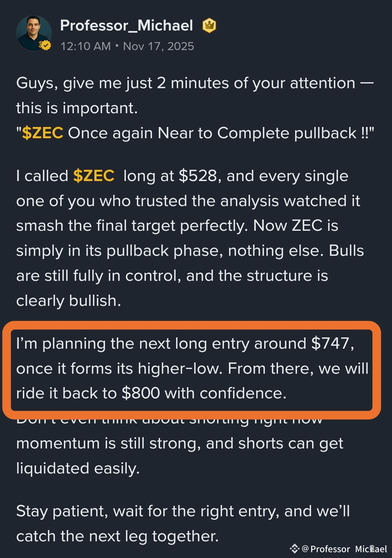Click the verified checkmark badge on avatar
This screenshot has height=558, width=392.
45,46
